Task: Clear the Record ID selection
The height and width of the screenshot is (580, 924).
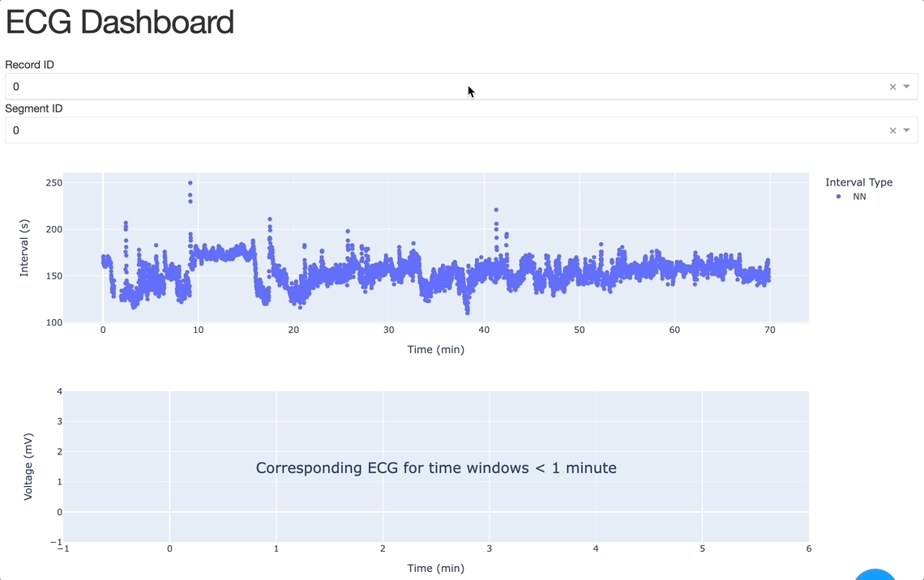Action: [892, 87]
